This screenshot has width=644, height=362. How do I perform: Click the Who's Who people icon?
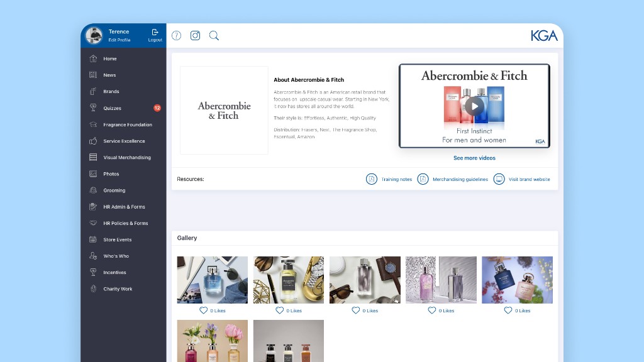pos(93,256)
